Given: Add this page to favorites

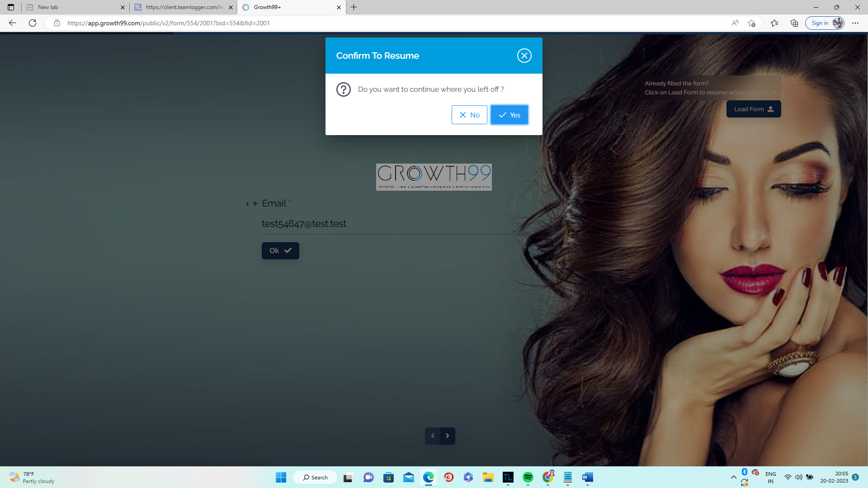Looking at the screenshot, I should [751, 23].
